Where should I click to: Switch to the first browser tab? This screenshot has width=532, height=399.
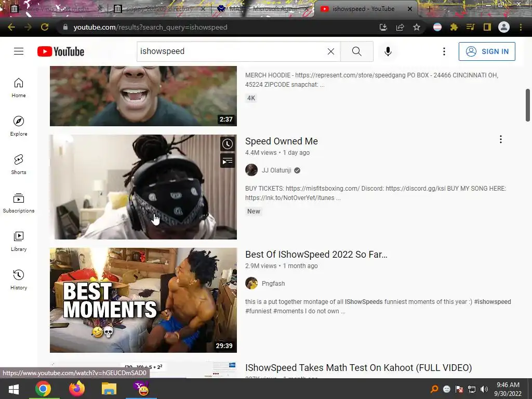click(56, 9)
